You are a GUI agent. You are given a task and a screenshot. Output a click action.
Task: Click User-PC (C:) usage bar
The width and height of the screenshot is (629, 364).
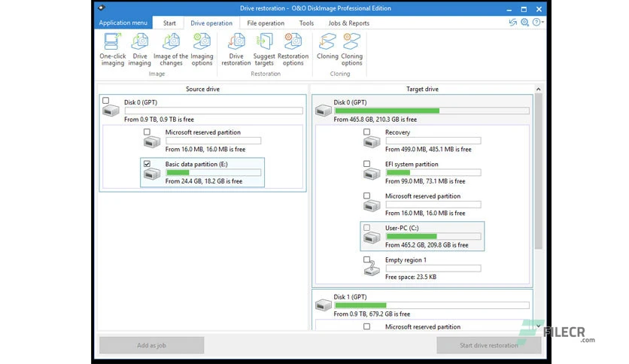coord(433,236)
